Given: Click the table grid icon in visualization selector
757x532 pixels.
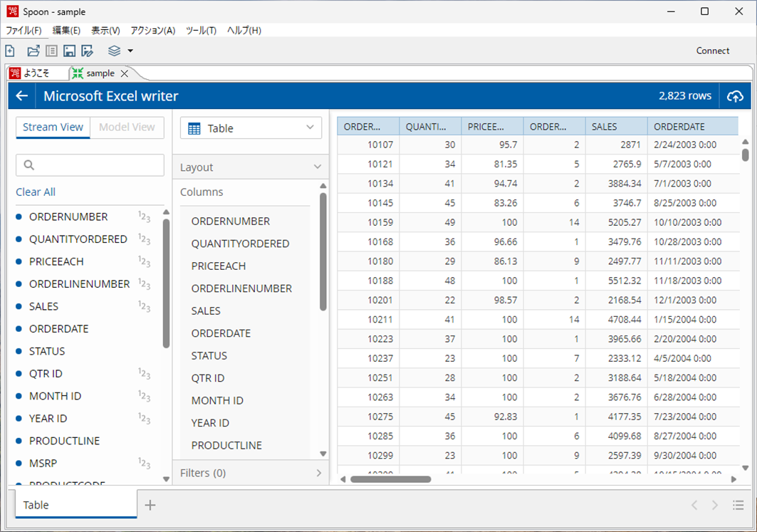Looking at the screenshot, I should tap(194, 128).
